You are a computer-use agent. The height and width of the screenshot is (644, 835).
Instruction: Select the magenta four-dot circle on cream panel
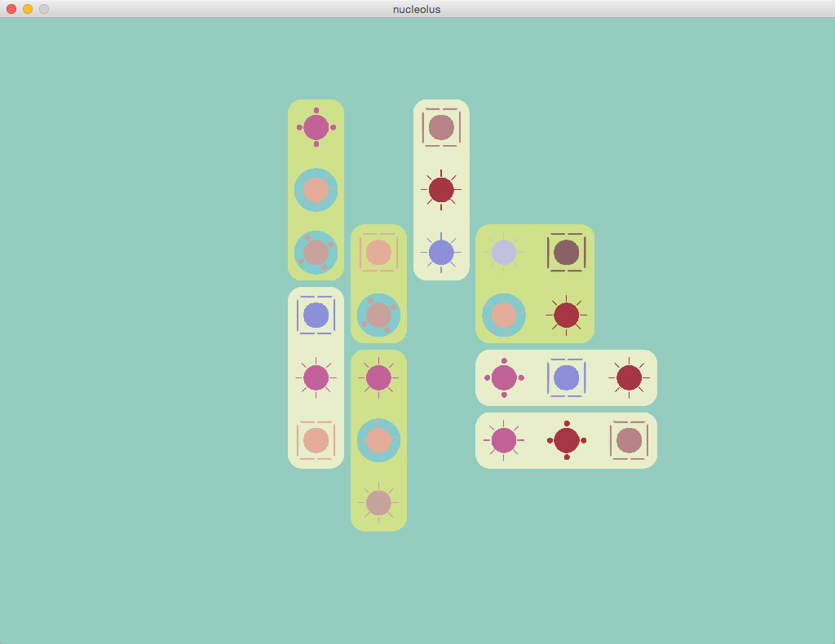[x=504, y=377]
